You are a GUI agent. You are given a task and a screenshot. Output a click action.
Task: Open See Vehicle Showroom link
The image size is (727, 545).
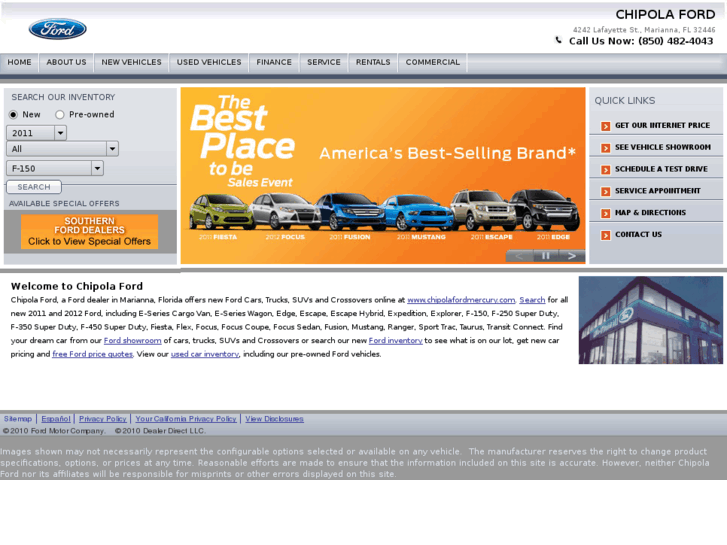point(663,147)
